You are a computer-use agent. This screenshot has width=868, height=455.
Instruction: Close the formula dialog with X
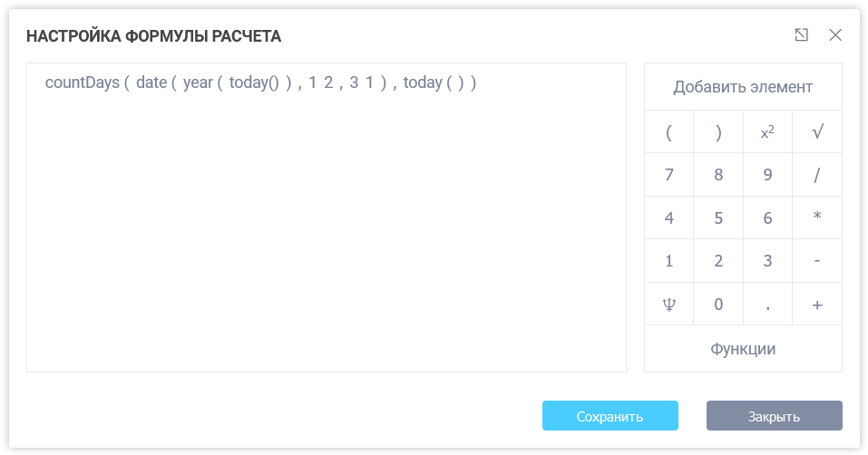pos(835,35)
